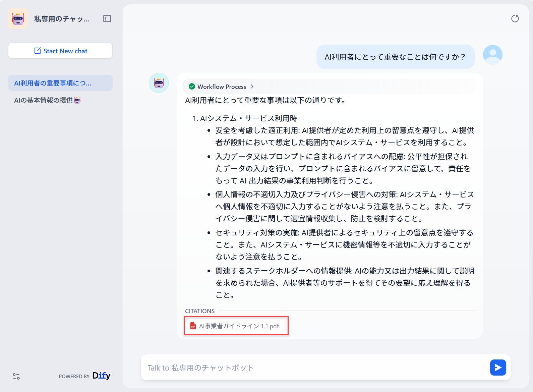The width and height of the screenshot is (533, 392).
Task: Click the 私専用のチャッ... app title
Action: point(62,19)
